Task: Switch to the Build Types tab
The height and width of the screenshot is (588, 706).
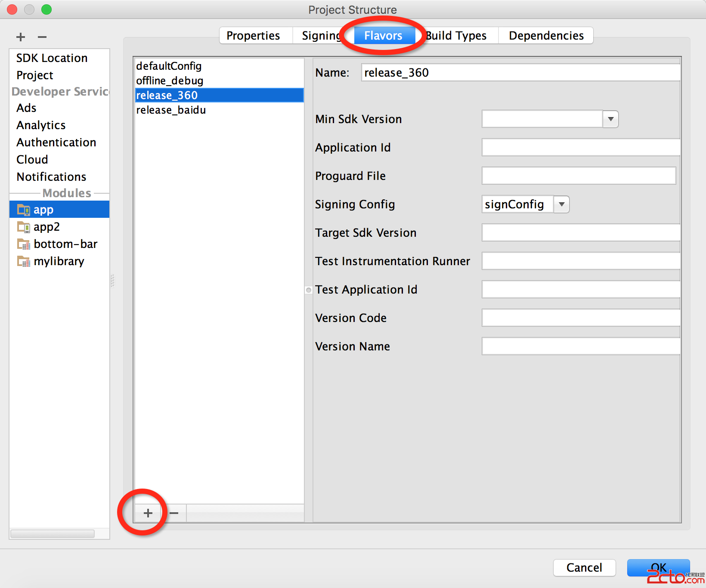Action: tap(456, 35)
